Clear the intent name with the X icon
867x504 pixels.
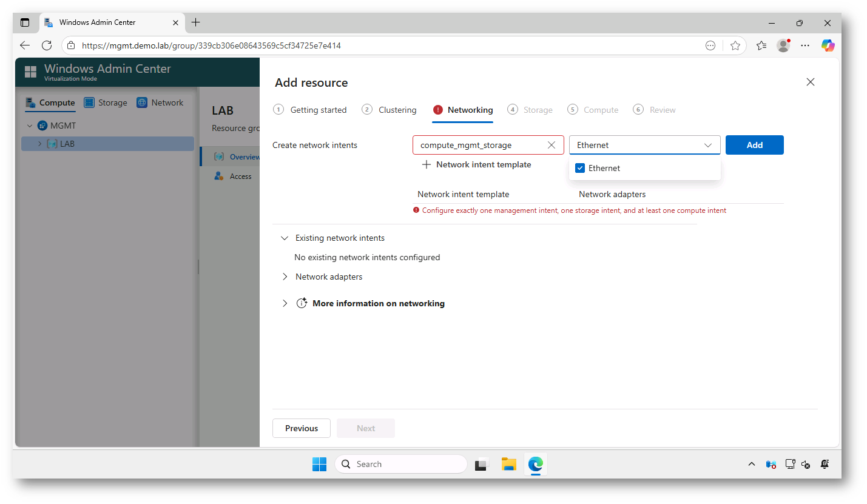[552, 145]
